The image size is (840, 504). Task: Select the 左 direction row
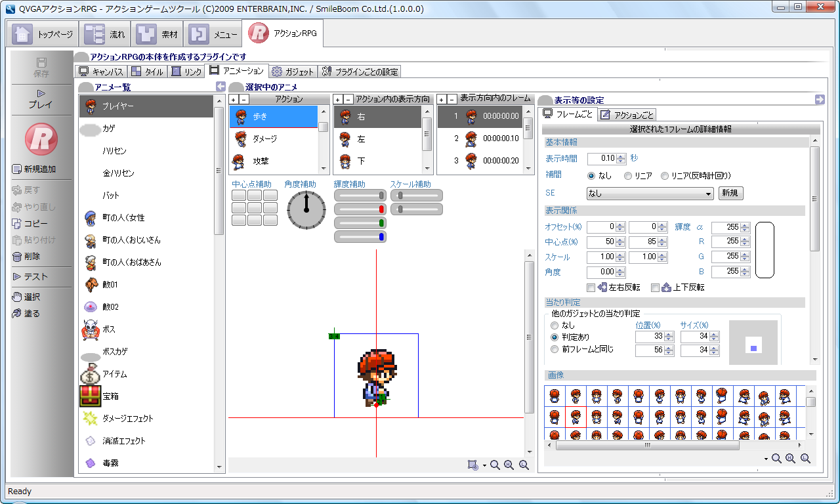pyautogui.click(x=378, y=139)
